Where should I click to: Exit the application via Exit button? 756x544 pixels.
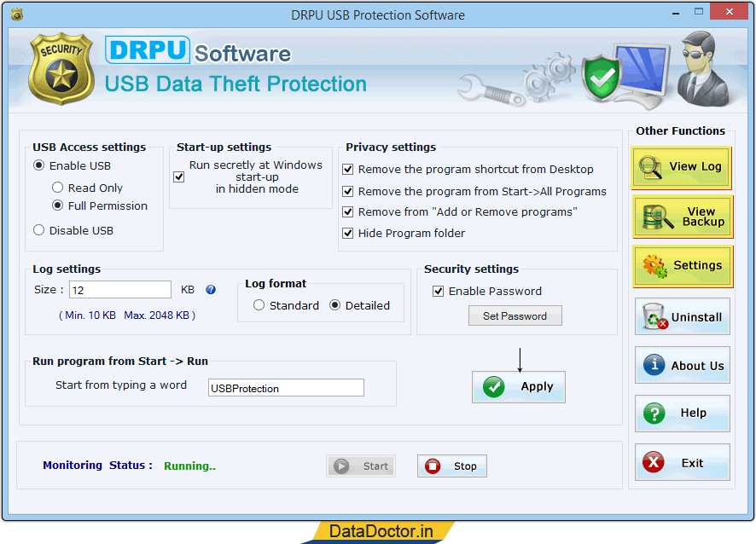click(683, 462)
